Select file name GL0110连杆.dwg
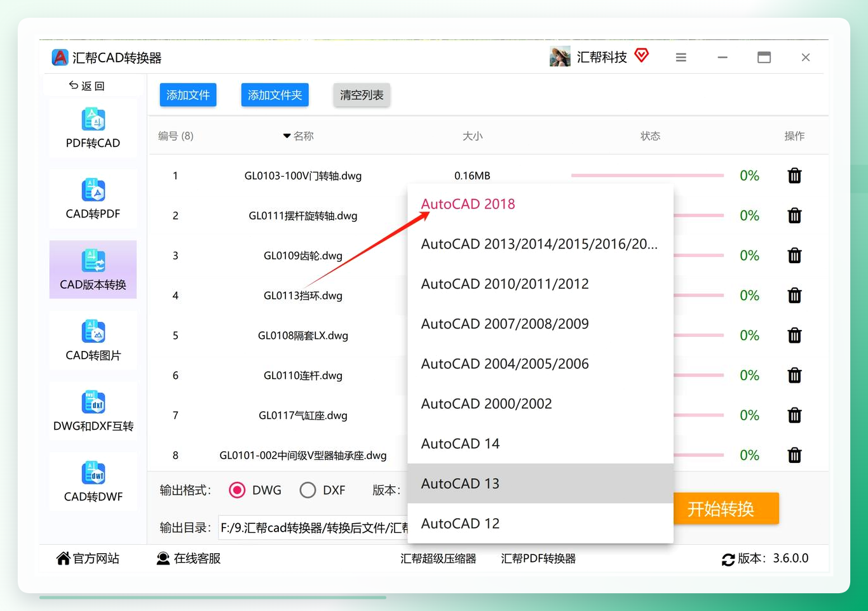The width and height of the screenshot is (868, 611). 303,375
